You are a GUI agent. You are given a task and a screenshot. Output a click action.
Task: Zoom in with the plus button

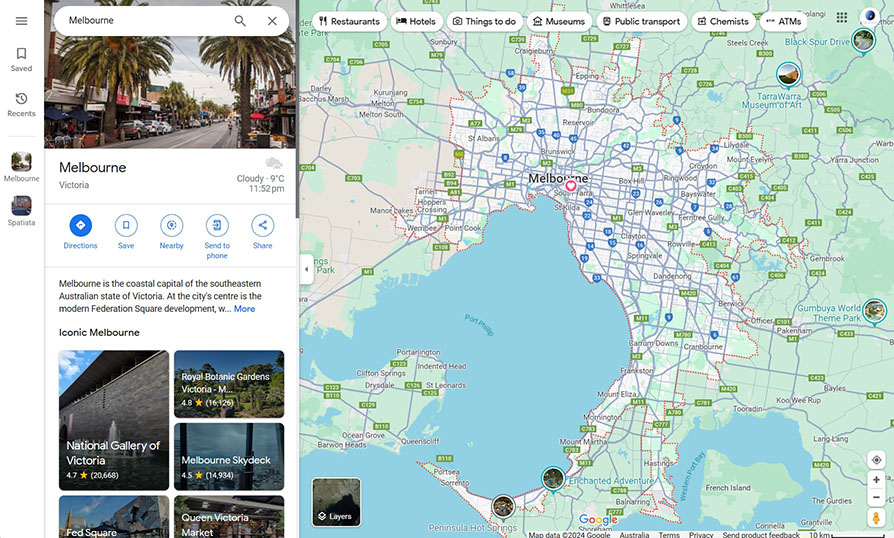876,480
